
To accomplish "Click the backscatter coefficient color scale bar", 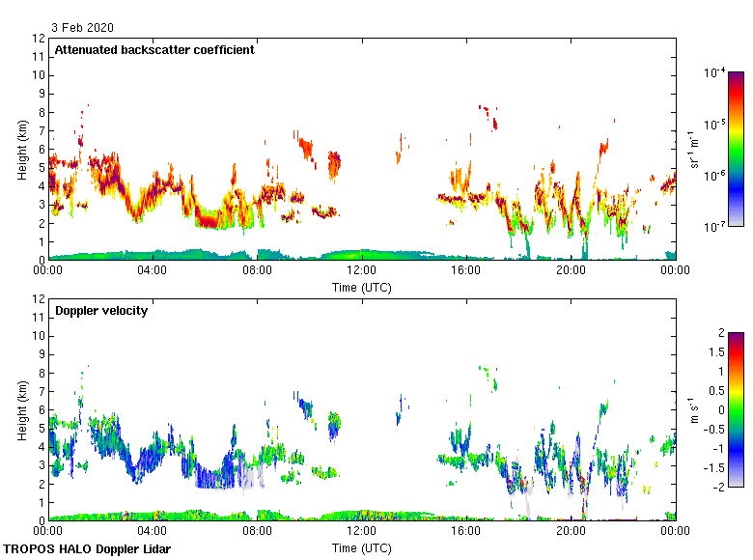I will coord(736,149).
